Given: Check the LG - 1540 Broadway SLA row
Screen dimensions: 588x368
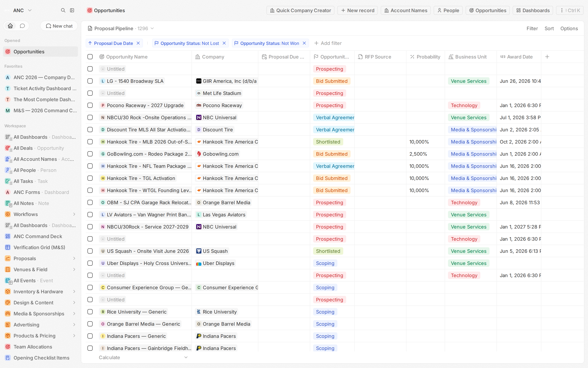Looking at the screenshot, I should pos(90,81).
